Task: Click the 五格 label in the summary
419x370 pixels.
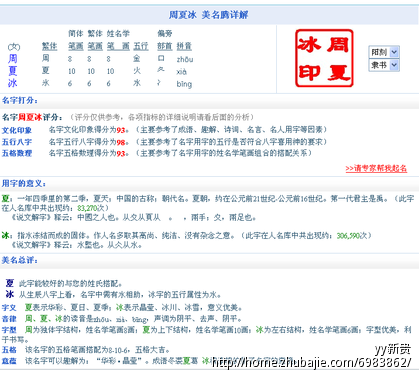Action: [x=9, y=350]
